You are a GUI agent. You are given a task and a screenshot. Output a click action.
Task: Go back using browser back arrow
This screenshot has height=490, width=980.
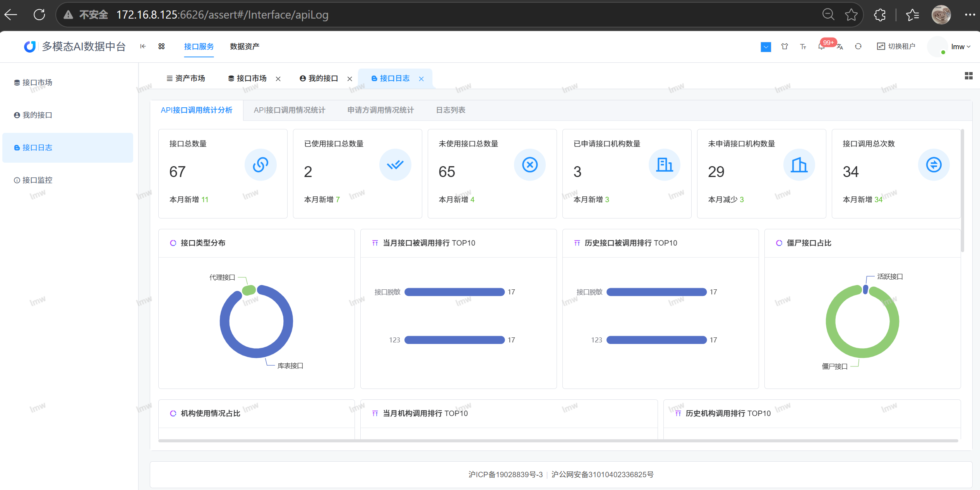click(x=11, y=15)
